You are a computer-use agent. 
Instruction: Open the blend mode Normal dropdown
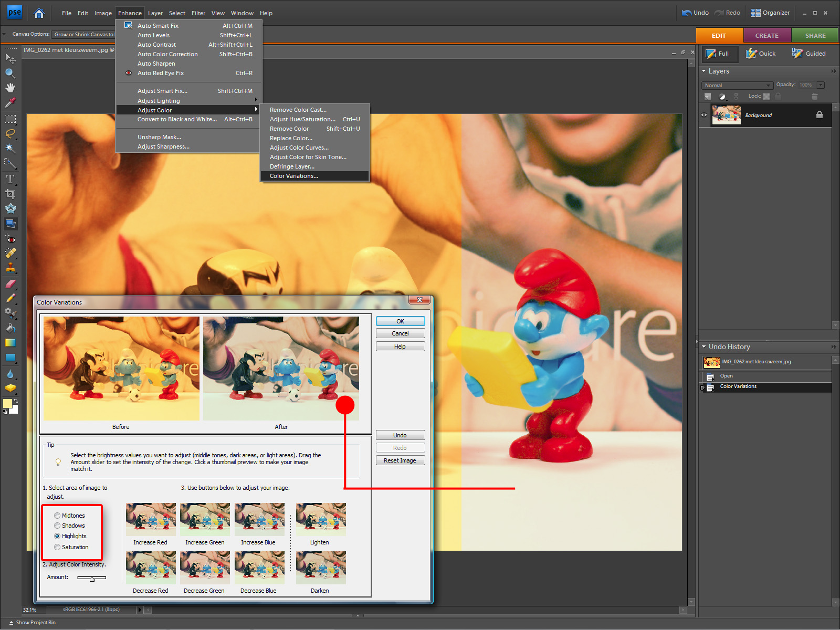[737, 85]
